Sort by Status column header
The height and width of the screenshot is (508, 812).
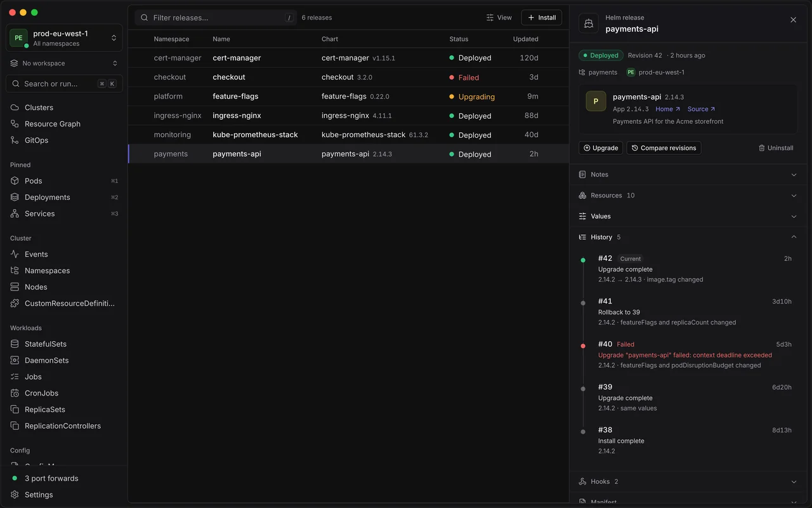(459, 39)
